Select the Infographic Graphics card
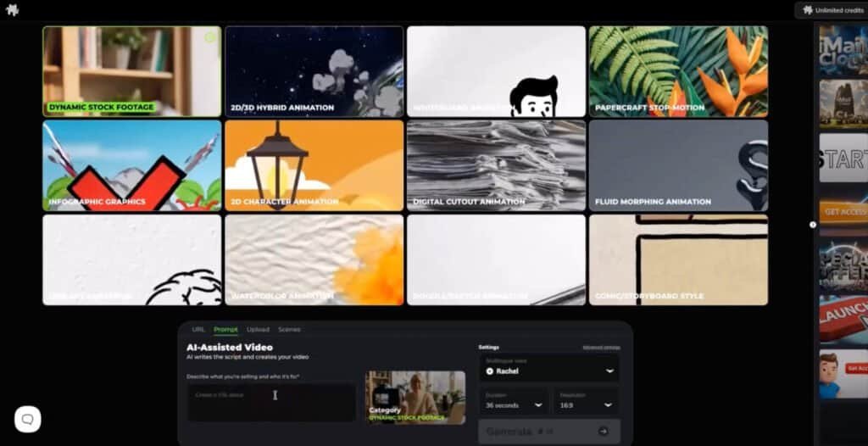Image resolution: width=868 pixels, height=446 pixels. point(131,165)
